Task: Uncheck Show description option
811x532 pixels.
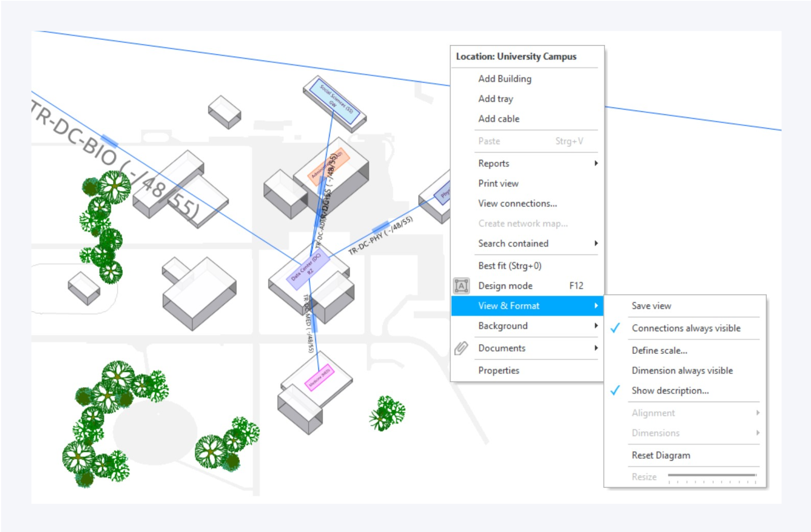Action: pos(670,391)
